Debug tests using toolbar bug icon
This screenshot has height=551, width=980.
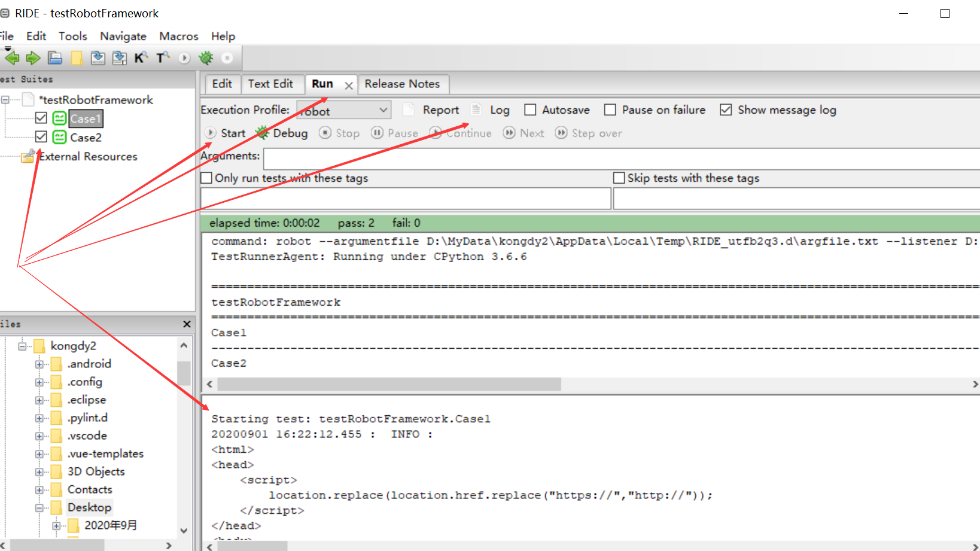pyautogui.click(x=206, y=58)
